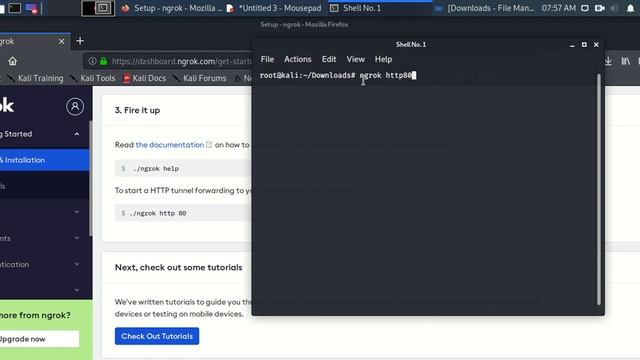Viewport: 640px width, 360px height.
Task: Open the terminal Edit menu
Action: coord(329,59)
